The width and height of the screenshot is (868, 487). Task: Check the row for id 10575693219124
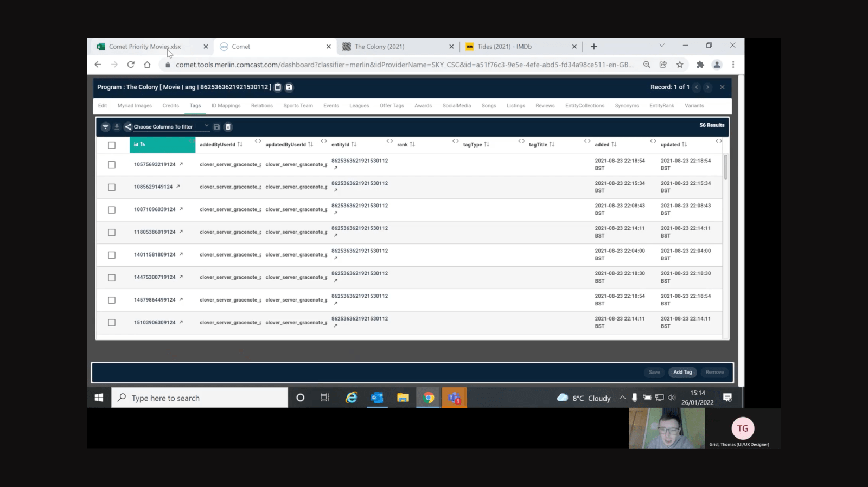pyautogui.click(x=112, y=164)
